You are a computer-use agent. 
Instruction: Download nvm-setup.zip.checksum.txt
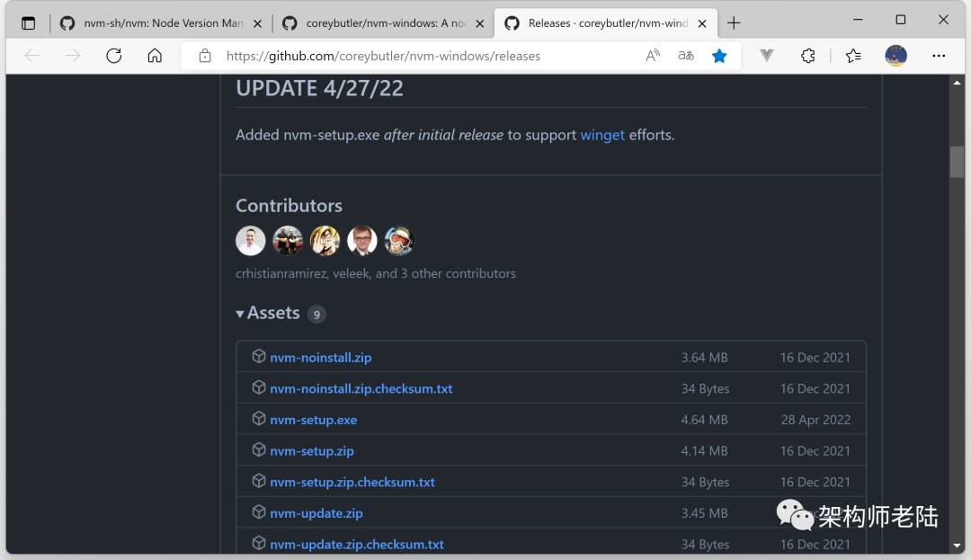point(352,482)
